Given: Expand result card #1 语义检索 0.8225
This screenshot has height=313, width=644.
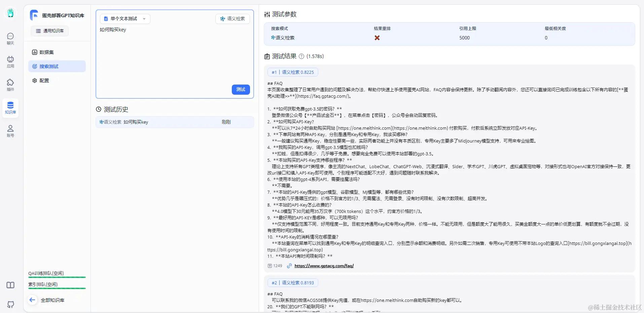Looking at the screenshot, I should (292, 72).
